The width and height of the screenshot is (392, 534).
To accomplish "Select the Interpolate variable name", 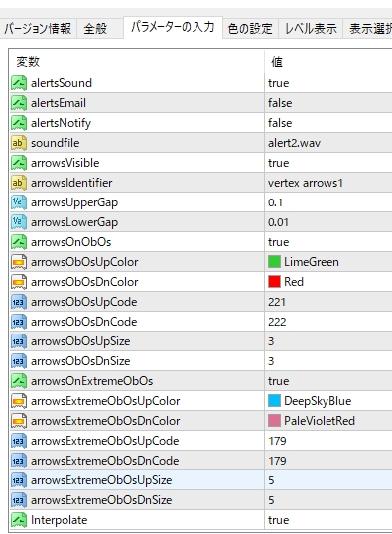I will click(59, 520).
